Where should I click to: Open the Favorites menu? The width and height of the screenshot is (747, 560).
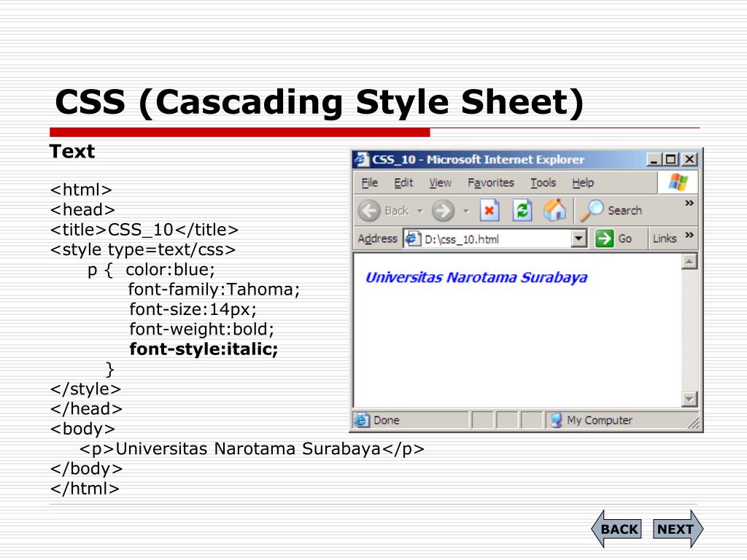point(491,183)
